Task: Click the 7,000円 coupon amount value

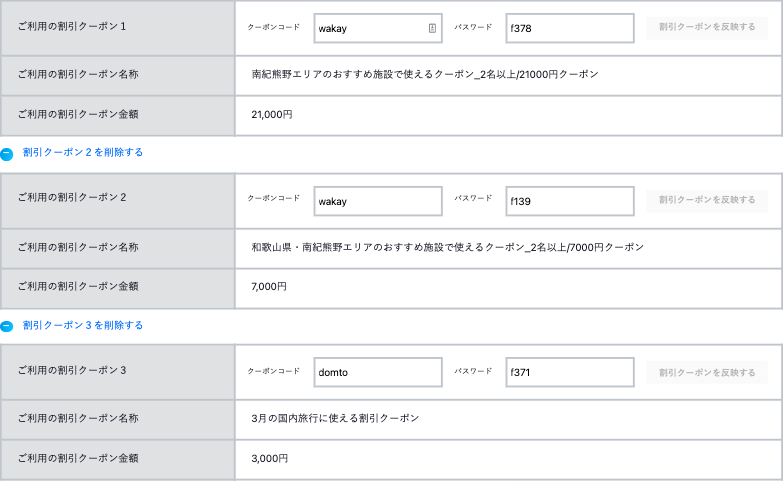Action: point(269,287)
